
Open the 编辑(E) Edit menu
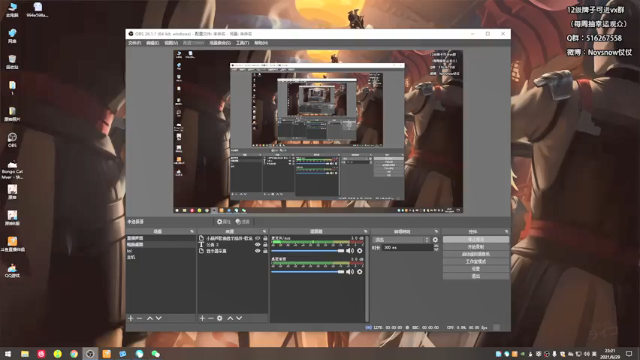tap(152, 43)
